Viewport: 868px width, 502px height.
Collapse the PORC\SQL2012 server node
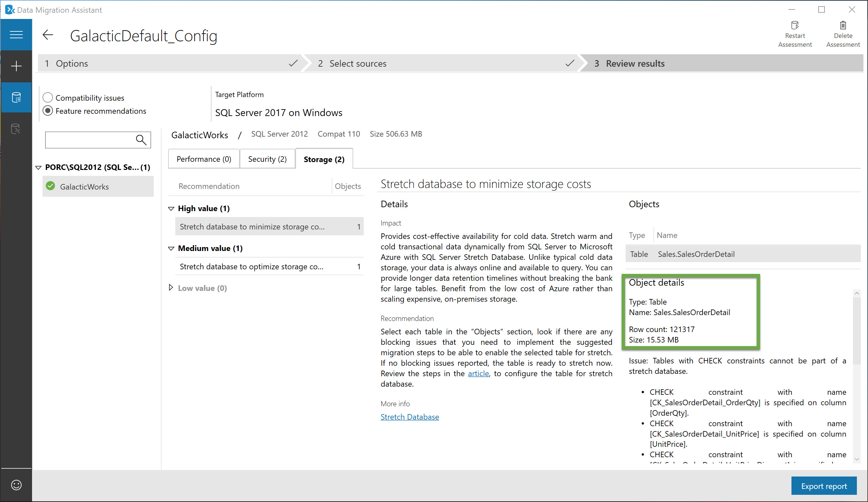point(39,167)
